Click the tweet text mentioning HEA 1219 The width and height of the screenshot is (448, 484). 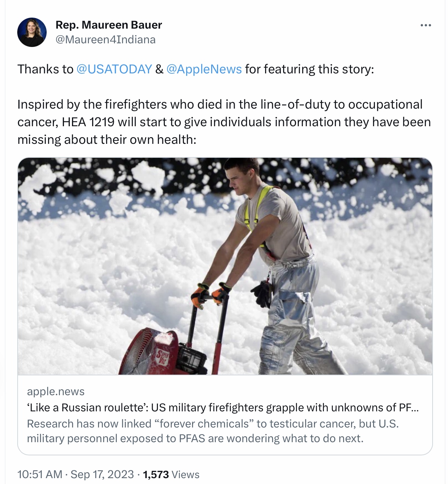coord(224,122)
